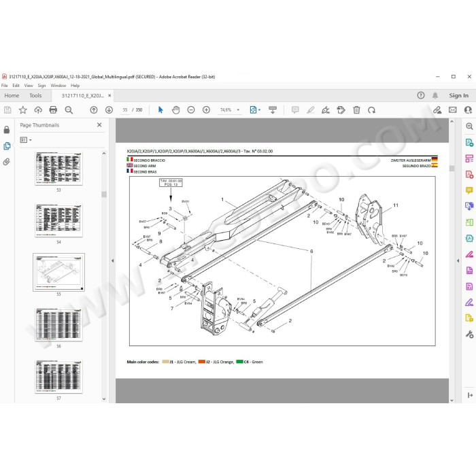Viewport: 476px width, 476px height.
Task: Collapse the left navigation pane arrow
Action: (x=113, y=260)
